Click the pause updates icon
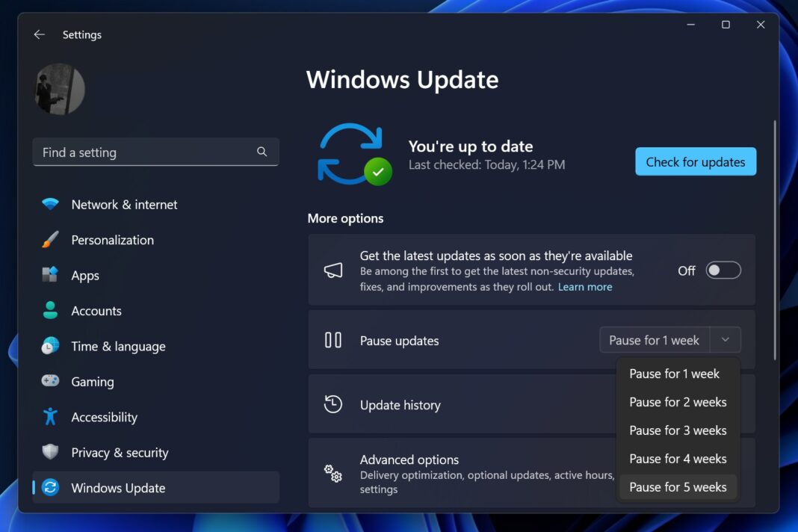This screenshot has height=532, width=798. [x=332, y=340]
